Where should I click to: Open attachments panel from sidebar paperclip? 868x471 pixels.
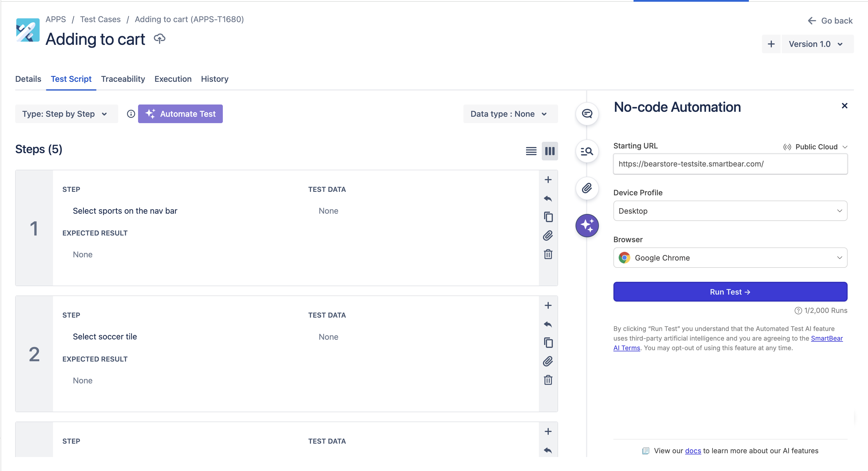click(x=587, y=188)
